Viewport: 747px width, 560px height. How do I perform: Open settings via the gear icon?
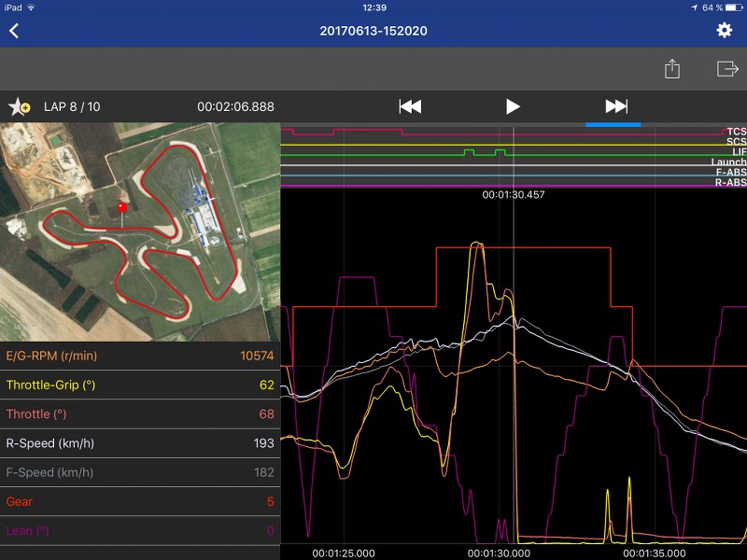point(725,31)
